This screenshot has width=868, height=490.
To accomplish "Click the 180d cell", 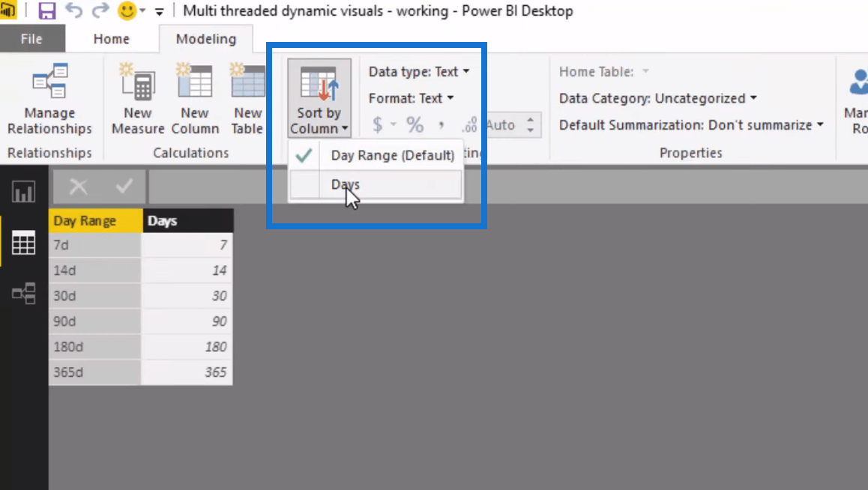I will point(94,347).
